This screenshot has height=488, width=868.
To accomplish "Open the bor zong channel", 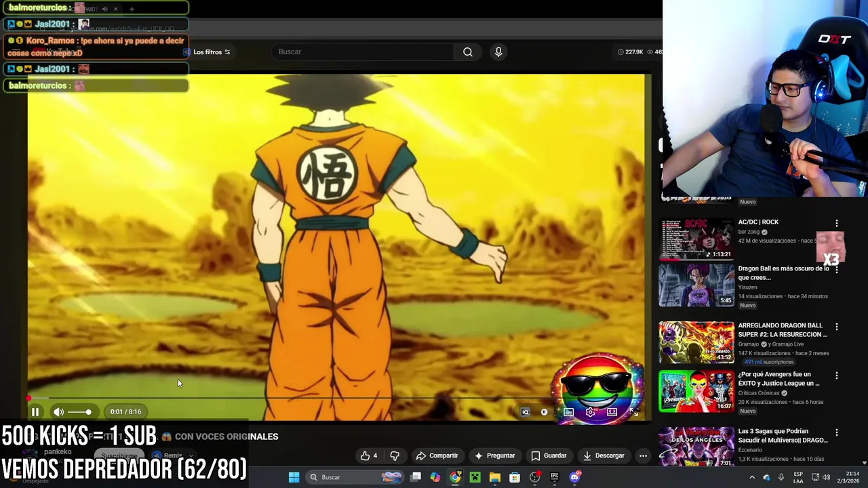I will 749,232.
